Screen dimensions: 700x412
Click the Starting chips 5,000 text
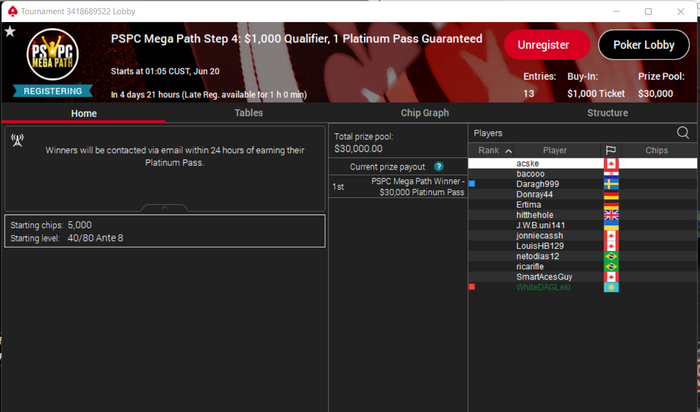pos(51,225)
